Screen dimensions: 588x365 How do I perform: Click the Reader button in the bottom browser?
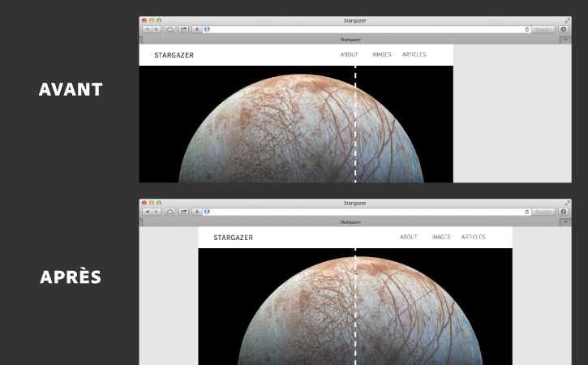[x=543, y=212]
